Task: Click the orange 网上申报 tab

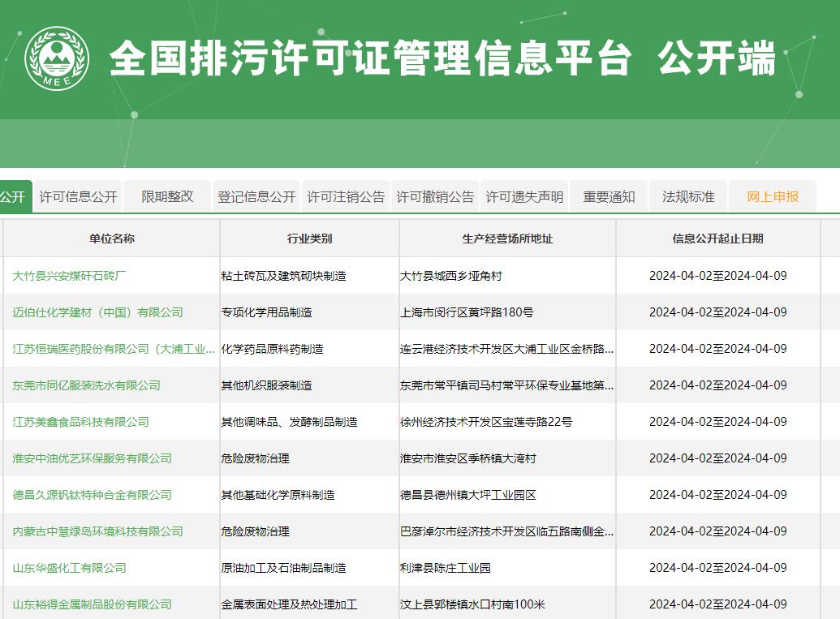Action: coord(773,196)
